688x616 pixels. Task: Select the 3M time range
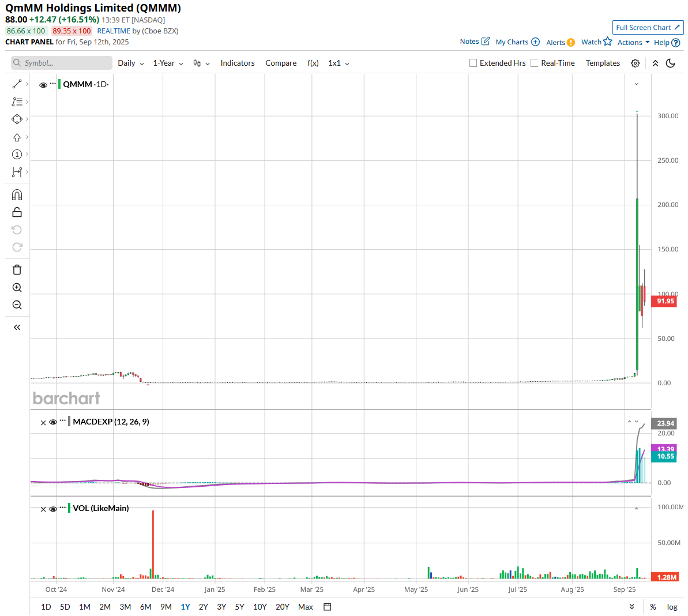tap(126, 607)
